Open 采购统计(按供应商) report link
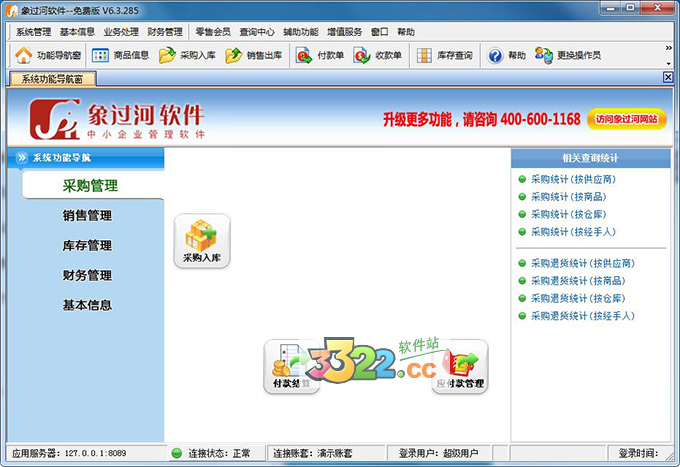This screenshot has height=467, width=680. 573,179
